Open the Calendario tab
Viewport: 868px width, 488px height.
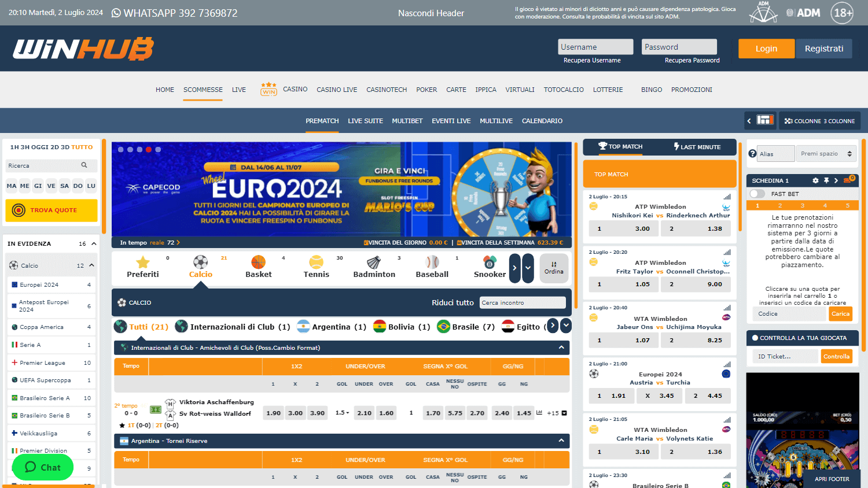click(542, 121)
